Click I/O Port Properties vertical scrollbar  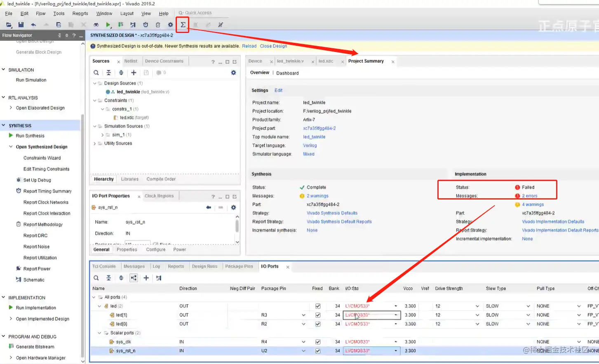point(237,230)
